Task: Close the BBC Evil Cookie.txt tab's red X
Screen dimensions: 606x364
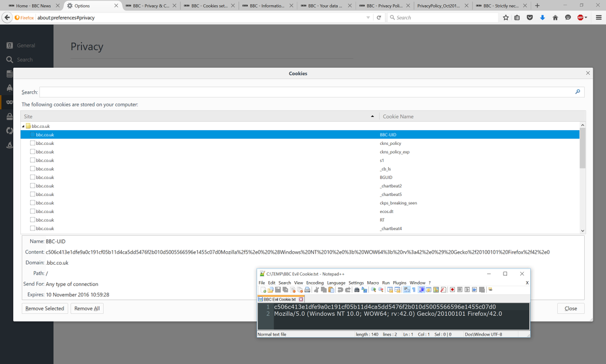Action: tap(301, 299)
